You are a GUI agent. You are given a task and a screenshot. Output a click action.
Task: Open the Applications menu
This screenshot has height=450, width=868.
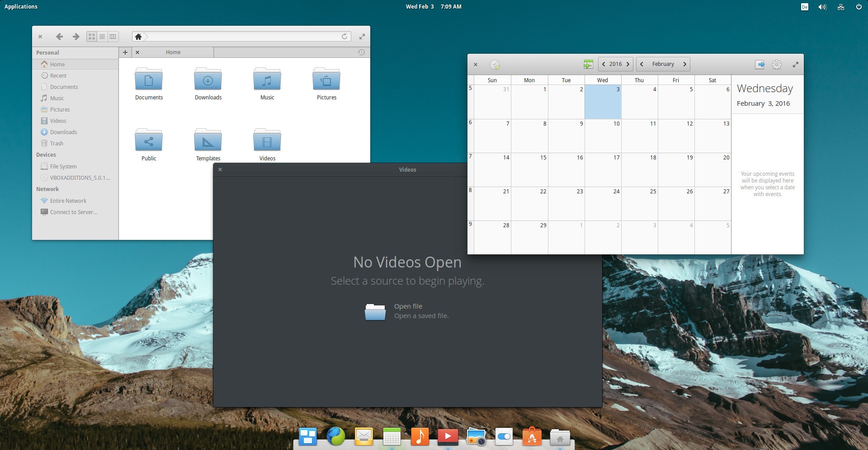coord(21,6)
